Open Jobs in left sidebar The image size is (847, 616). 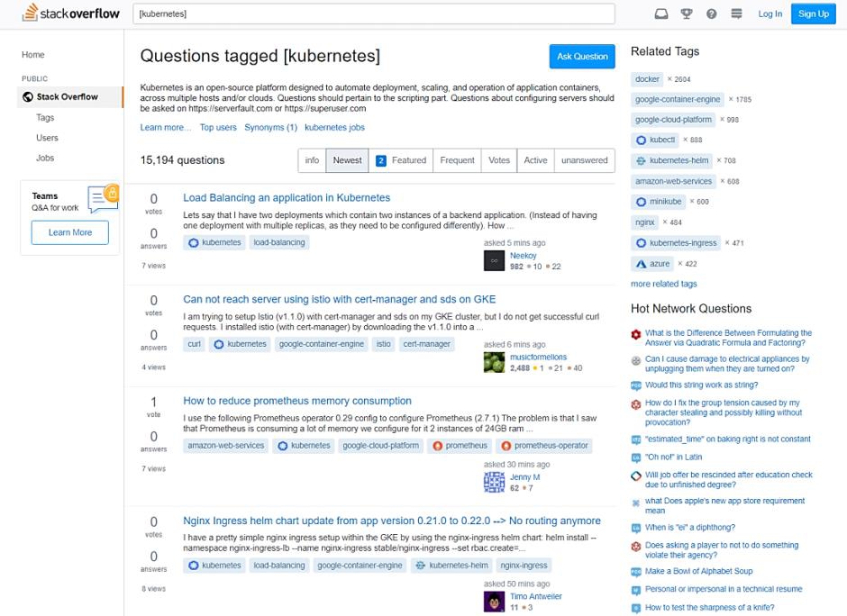pyautogui.click(x=45, y=158)
